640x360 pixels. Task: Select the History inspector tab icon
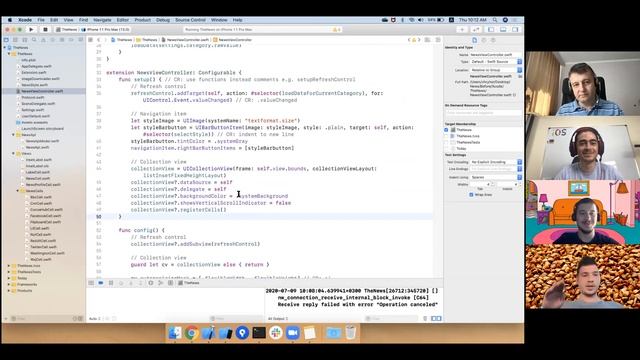[x=484, y=40]
